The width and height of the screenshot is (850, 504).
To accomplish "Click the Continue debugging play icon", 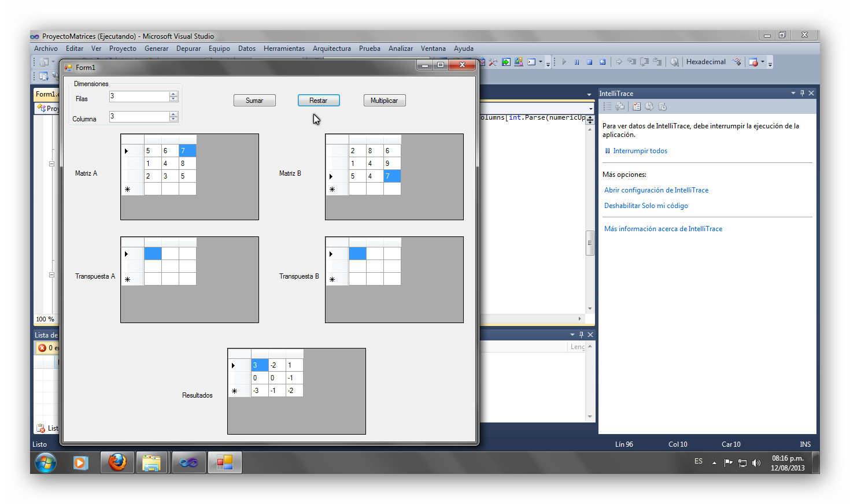I will tap(564, 61).
